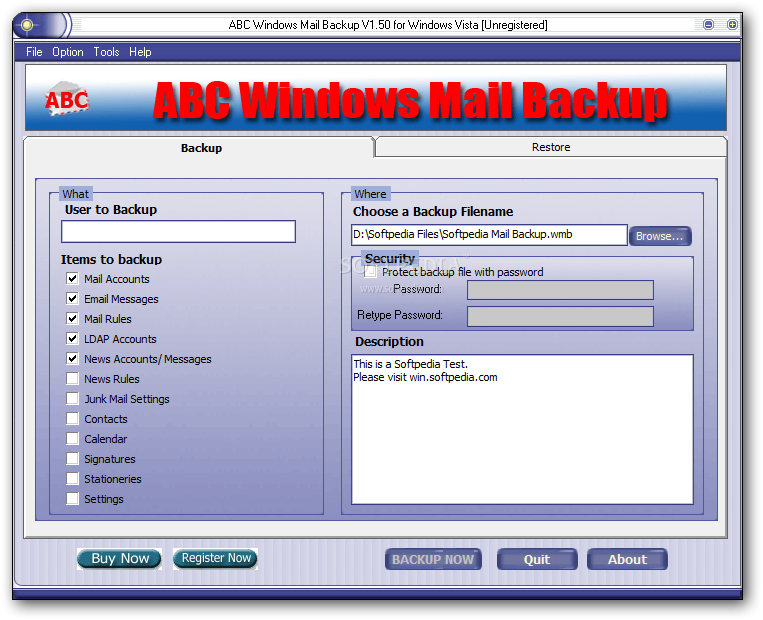Check the Calendar item
This screenshot has width=763, height=620.
(x=73, y=438)
